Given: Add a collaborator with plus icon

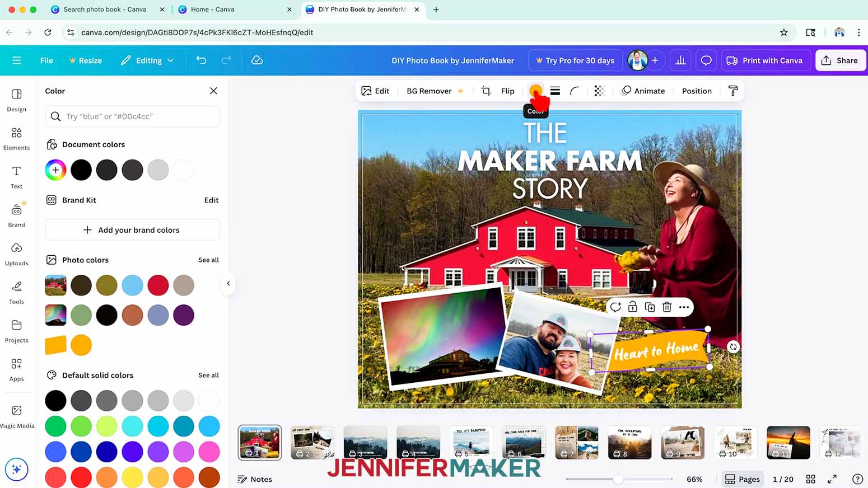Looking at the screenshot, I should point(655,60).
